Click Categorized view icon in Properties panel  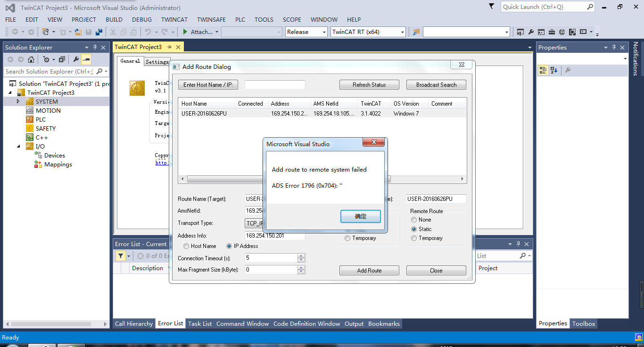pyautogui.click(x=543, y=70)
